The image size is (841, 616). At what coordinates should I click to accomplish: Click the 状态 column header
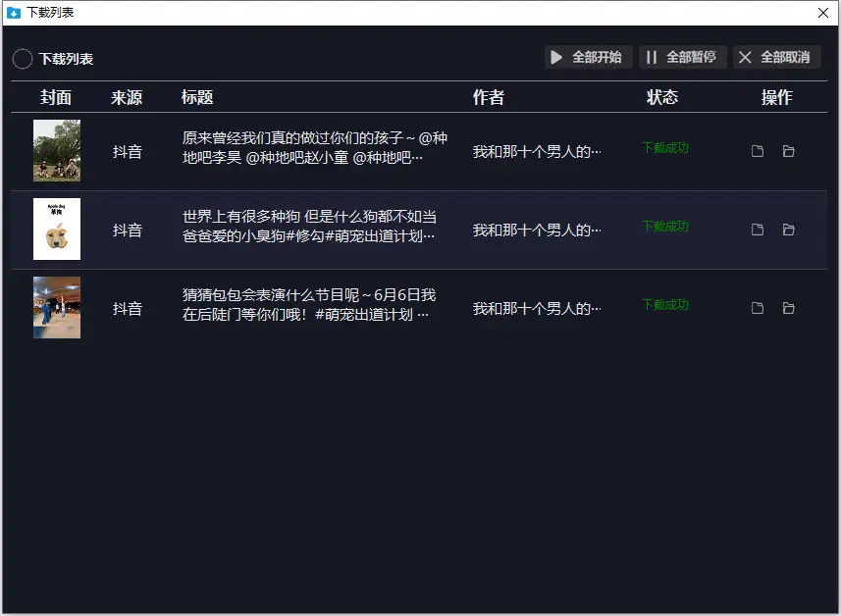click(662, 97)
